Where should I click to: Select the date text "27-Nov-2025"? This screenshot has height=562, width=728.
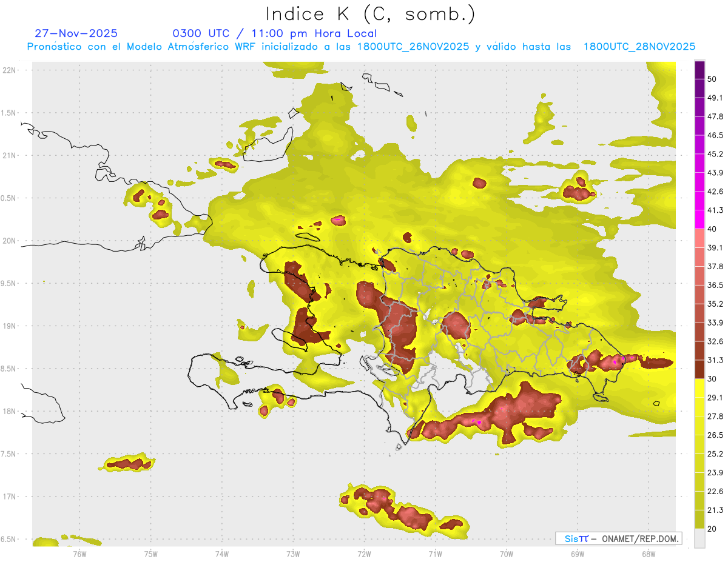tap(76, 33)
